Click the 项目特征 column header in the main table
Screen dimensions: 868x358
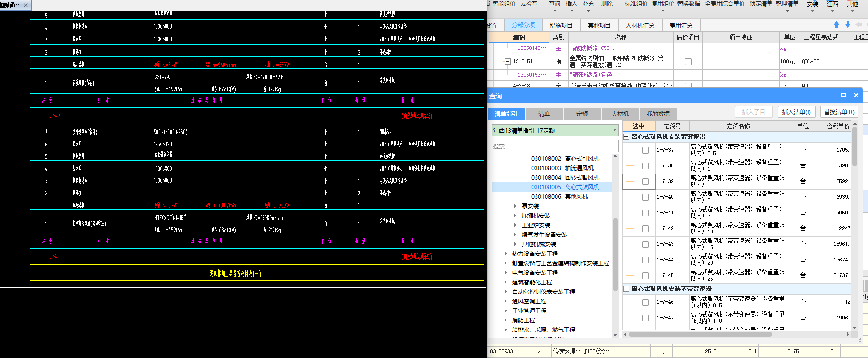[x=741, y=37]
